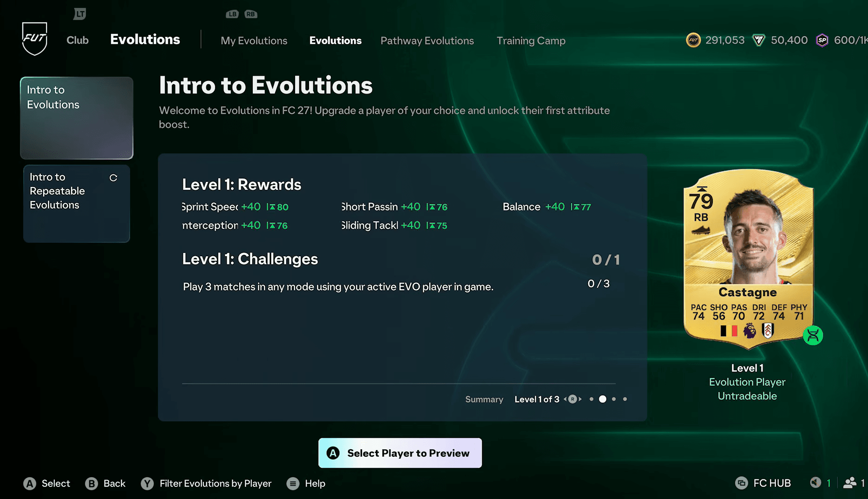868x499 pixels.
Task: Go to the Club section
Action: 78,40
